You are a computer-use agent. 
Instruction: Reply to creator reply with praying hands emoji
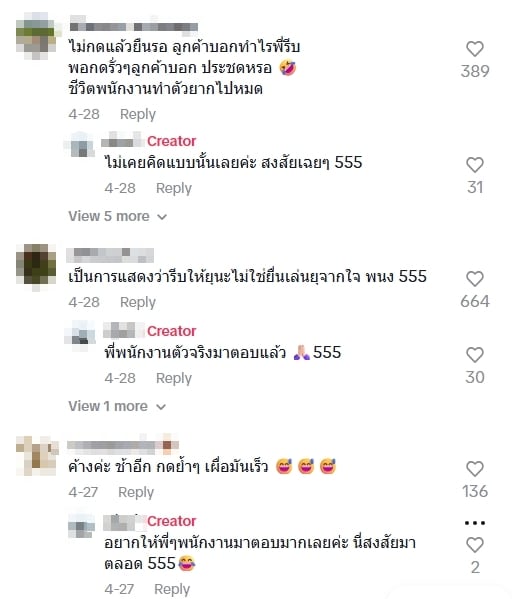[174, 378]
